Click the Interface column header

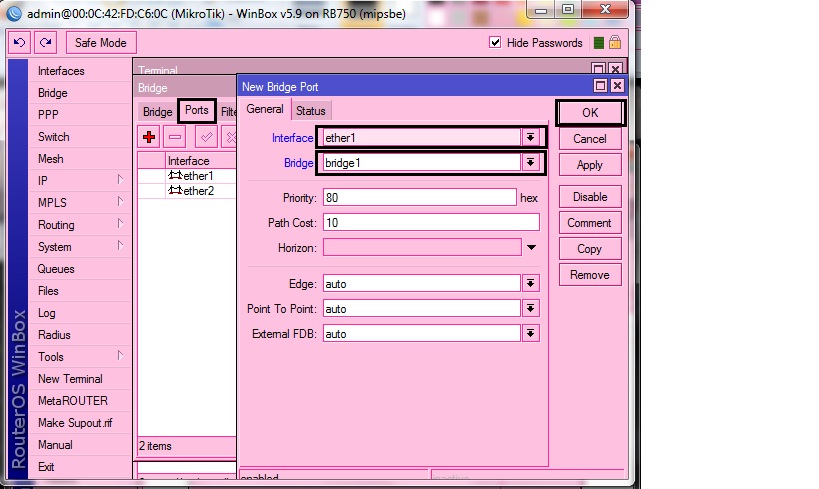[x=201, y=160]
